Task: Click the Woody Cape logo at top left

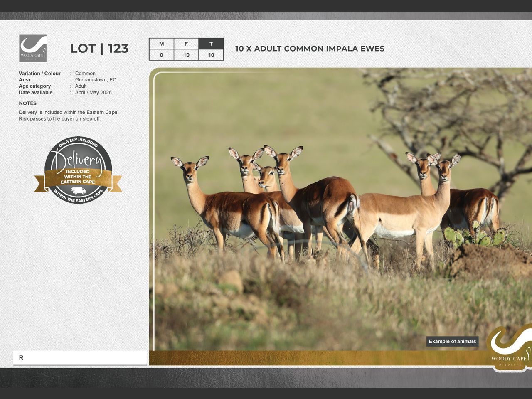Action: [x=33, y=48]
